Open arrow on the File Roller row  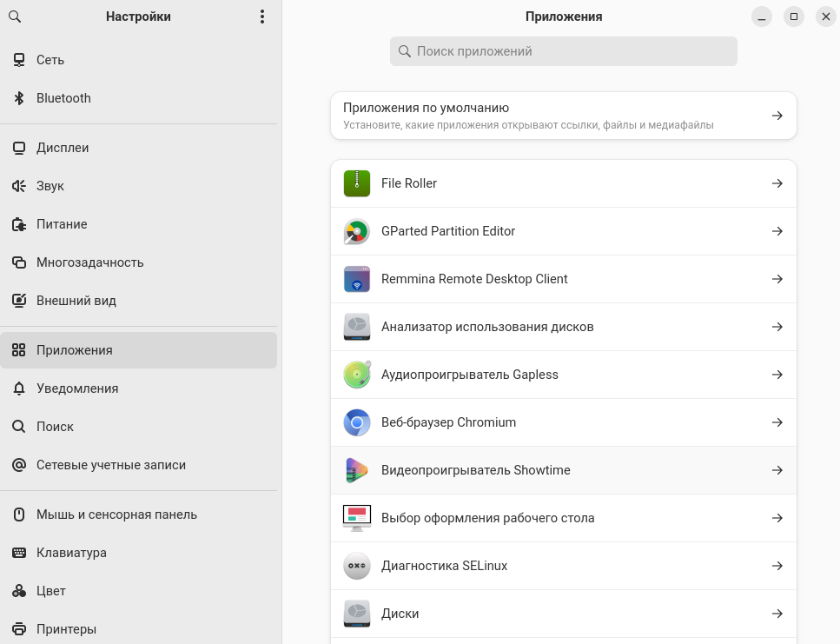[777, 183]
